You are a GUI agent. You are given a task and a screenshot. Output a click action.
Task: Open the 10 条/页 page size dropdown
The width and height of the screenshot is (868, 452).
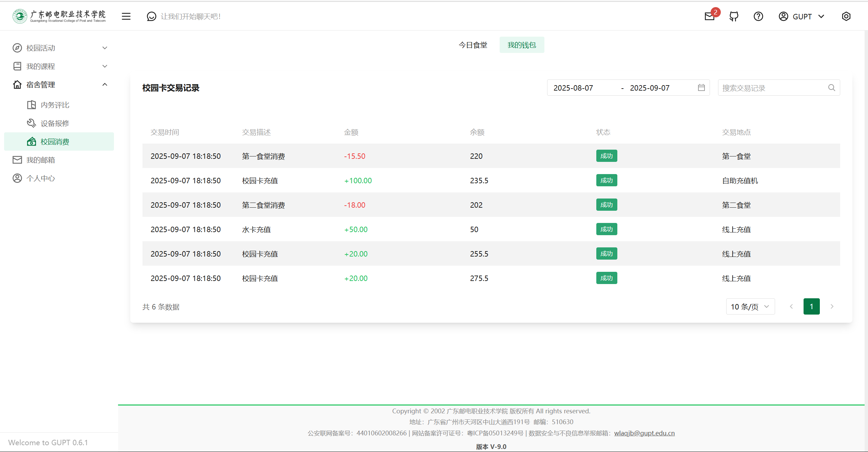point(750,307)
